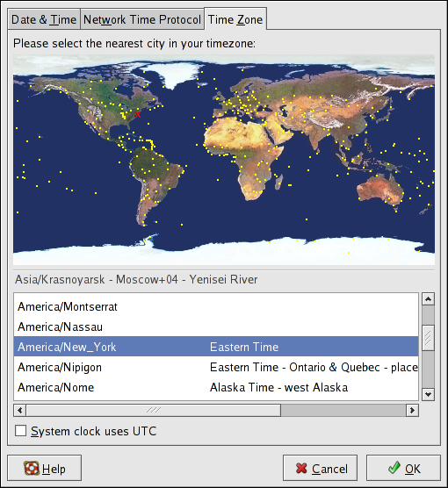Click the left arrow of the horizontal scrollbar
This screenshot has height=488, width=448.
click(x=20, y=410)
